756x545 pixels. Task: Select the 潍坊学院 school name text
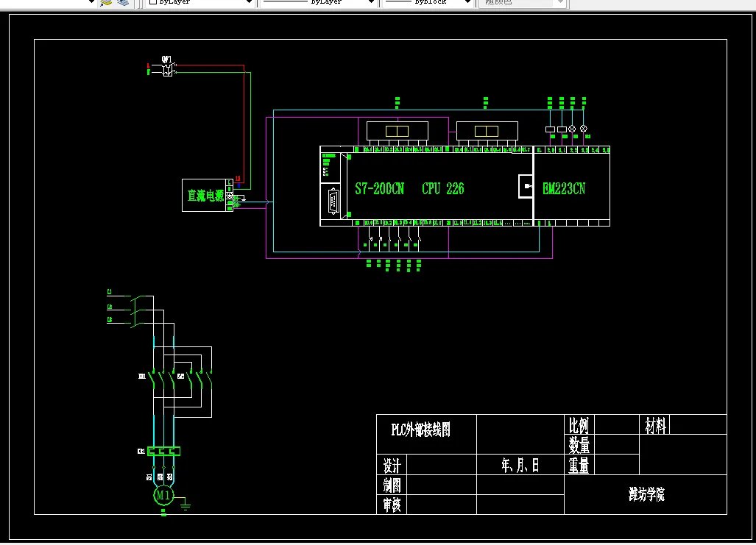click(646, 494)
